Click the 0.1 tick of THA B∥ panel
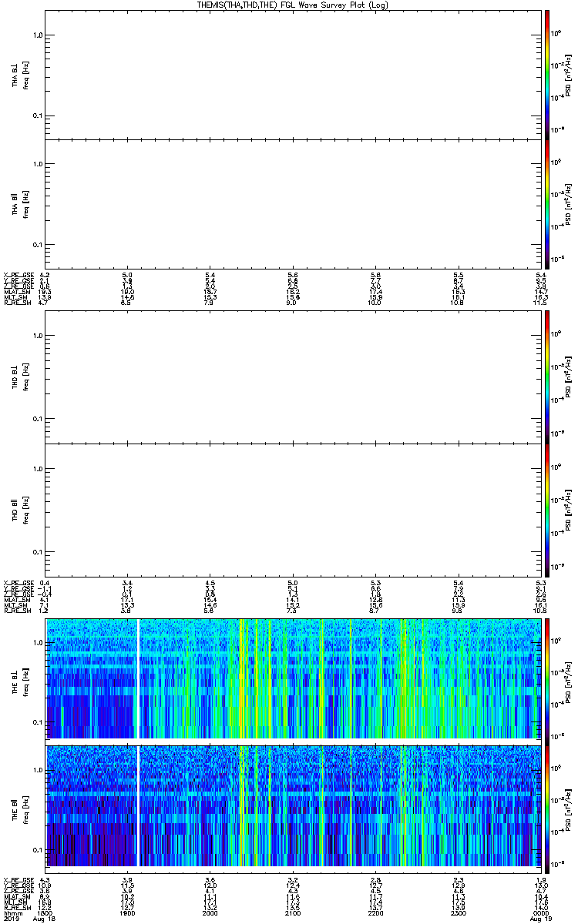The image size is (578, 924). [37, 245]
